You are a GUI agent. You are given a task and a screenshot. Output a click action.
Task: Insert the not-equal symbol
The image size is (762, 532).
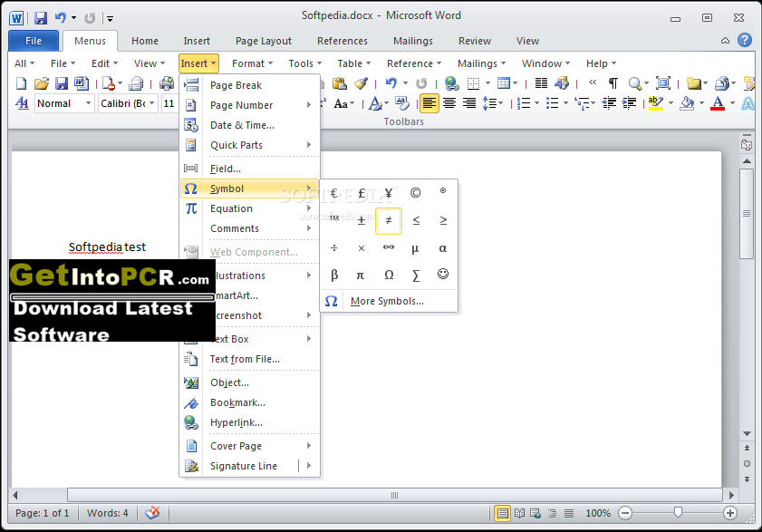tap(389, 221)
